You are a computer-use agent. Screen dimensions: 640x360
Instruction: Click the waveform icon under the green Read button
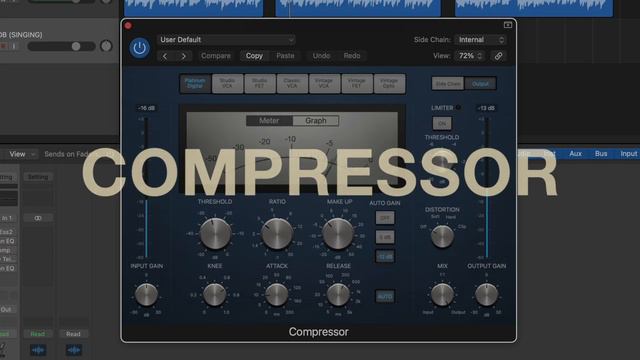tap(38, 350)
